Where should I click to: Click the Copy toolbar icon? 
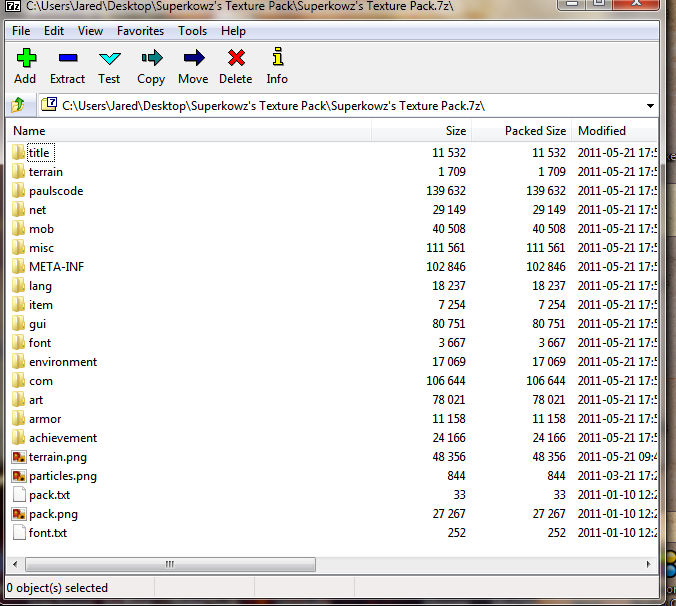pyautogui.click(x=151, y=59)
